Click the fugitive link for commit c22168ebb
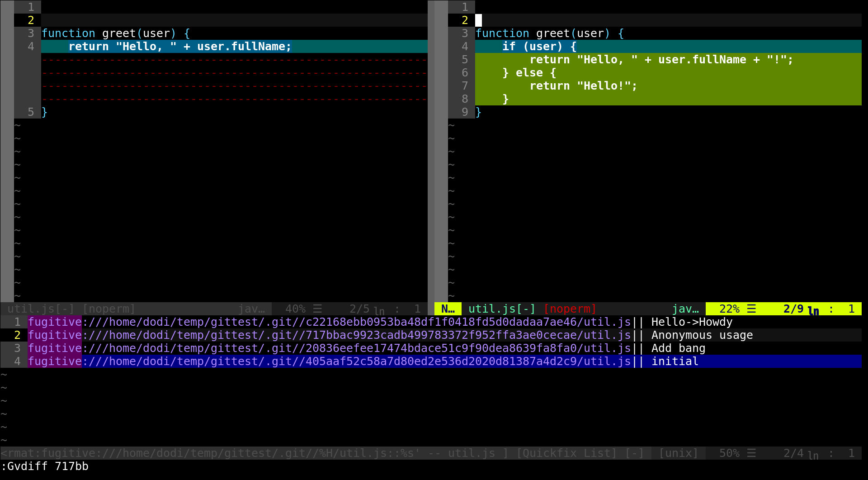This screenshot has height=480, width=868. tap(329, 322)
